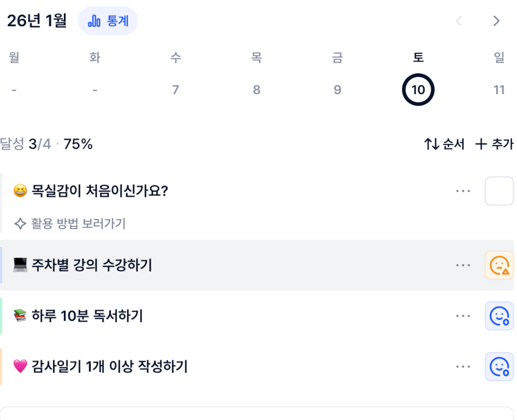Click orange status face for 주차별 강의 수강하기
This screenshot has height=420, width=517.
tap(499, 265)
